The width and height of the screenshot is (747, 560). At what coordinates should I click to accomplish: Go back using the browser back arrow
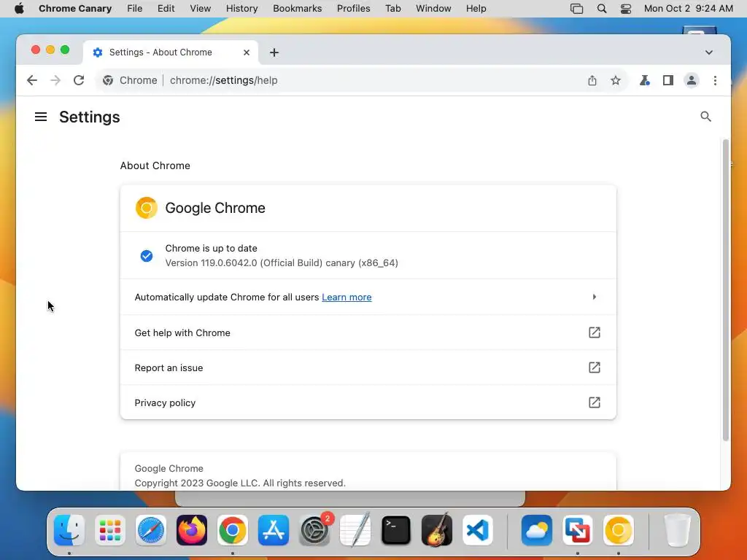(x=32, y=80)
